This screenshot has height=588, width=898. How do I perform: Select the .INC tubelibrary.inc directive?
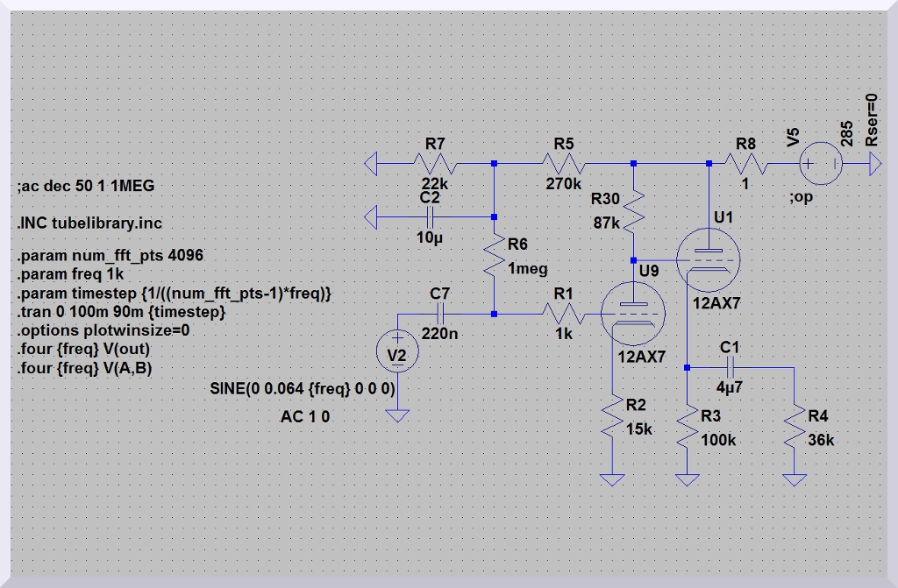click(x=89, y=223)
